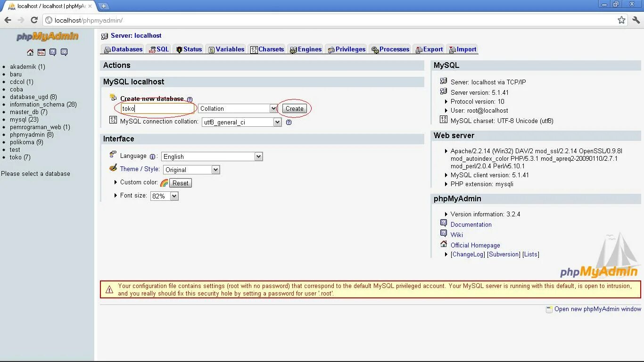Click the bookmark star in address bar
This screenshot has width=644, height=362.
621,20
